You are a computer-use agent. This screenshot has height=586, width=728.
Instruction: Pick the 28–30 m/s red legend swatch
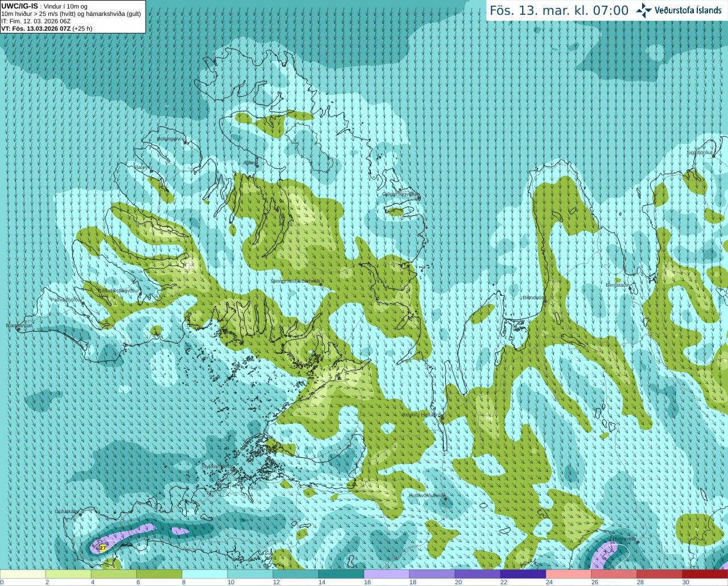(660, 574)
